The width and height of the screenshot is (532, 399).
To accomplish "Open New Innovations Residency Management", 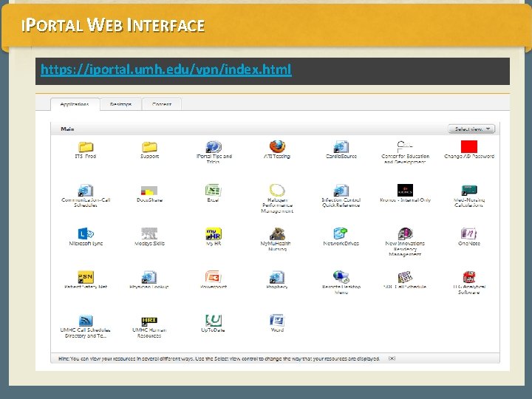I will [405, 233].
